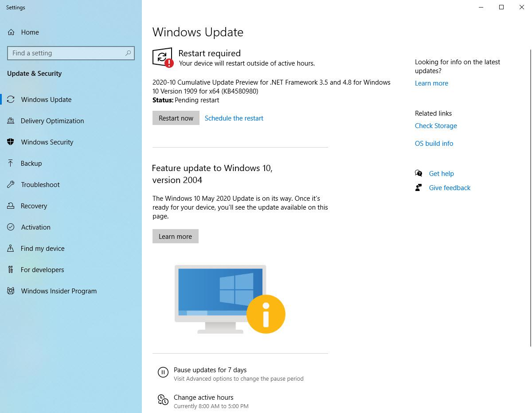Click the Give feedback link
Screen dimensions: 532x413
pyautogui.click(x=450, y=188)
